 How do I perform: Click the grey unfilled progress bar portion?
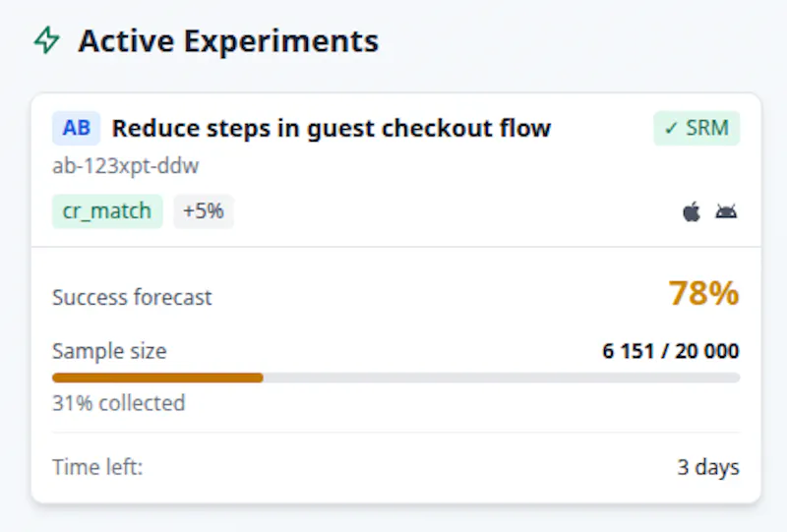502,378
